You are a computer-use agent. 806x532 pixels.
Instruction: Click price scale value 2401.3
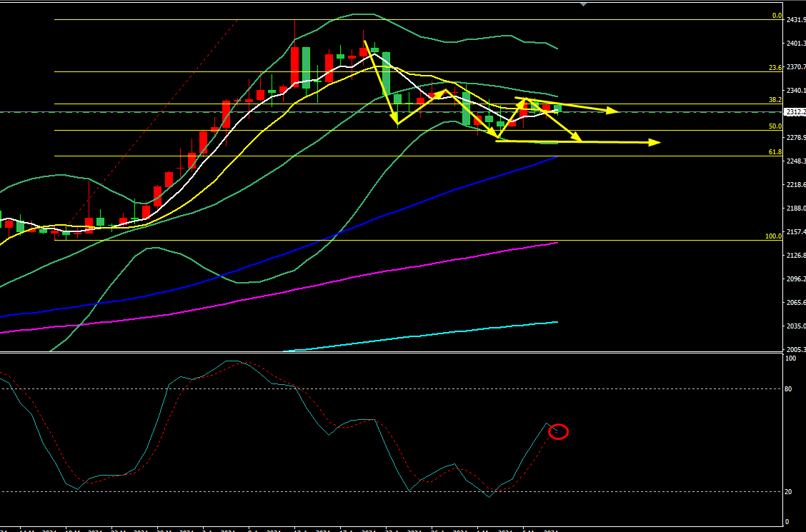[796, 43]
